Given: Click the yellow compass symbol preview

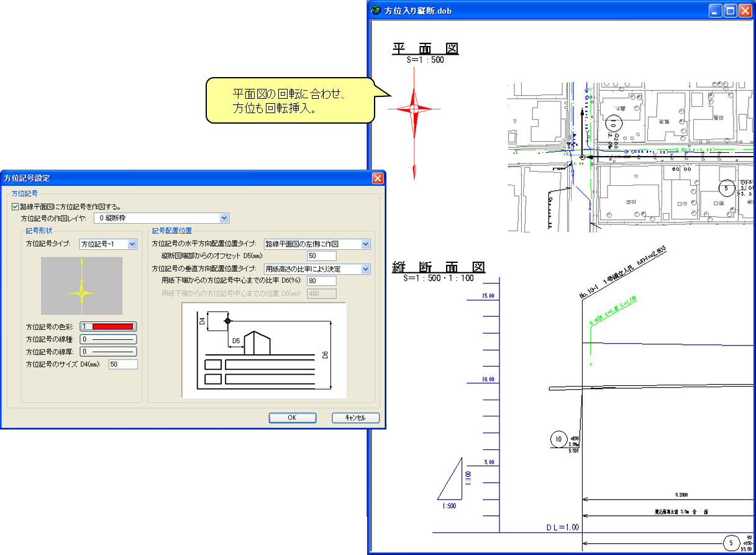Looking at the screenshot, I should point(81,286).
